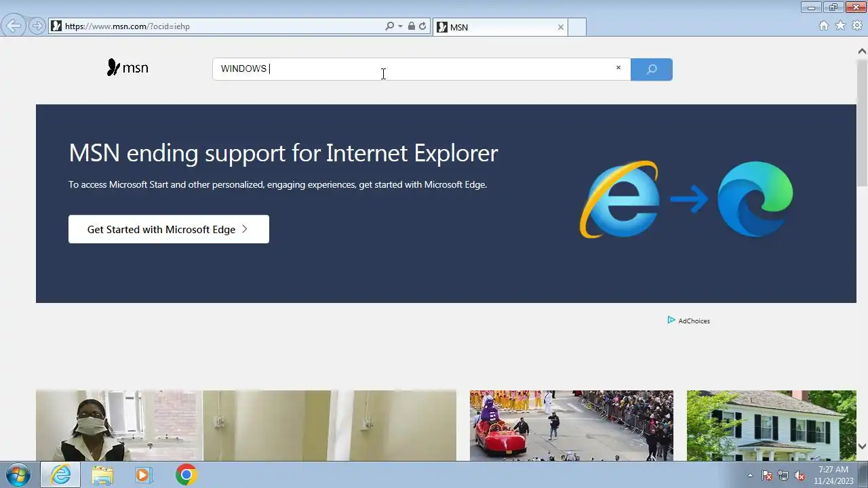
Task: Click the page URL in address bar
Action: tap(127, 26)
